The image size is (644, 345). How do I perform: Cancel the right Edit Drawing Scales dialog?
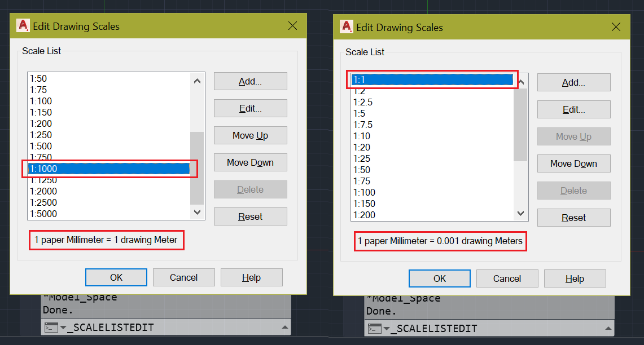coord(507,278)
